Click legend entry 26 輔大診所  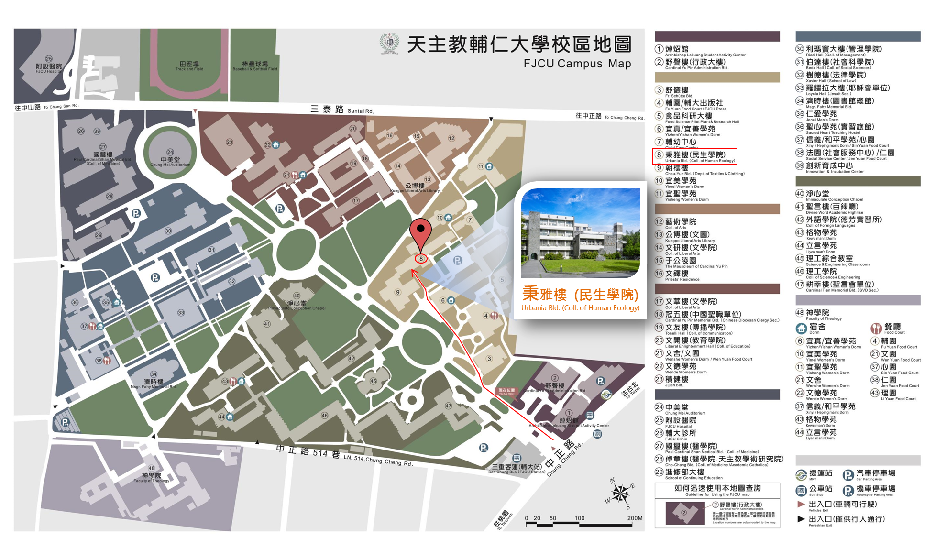pyautogui.click(x=676, y=435)
